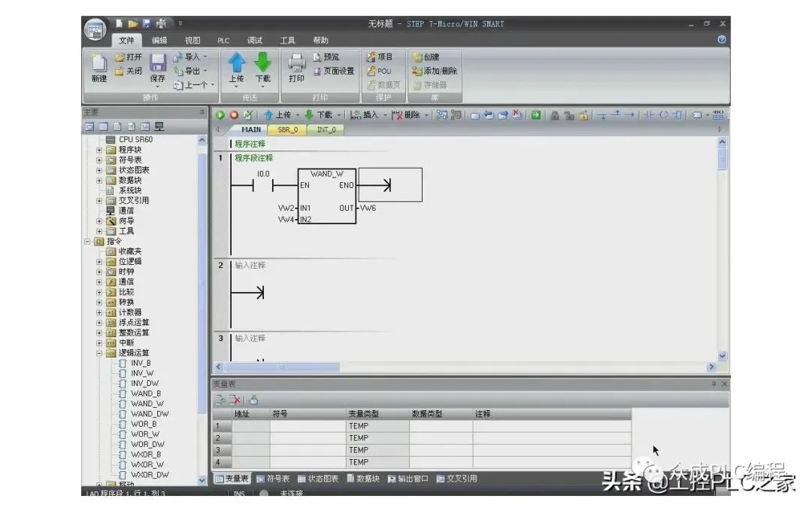Insert a coil using toolbar coil icon
Screen dimensions: 812x508
[x=663, y=115]
